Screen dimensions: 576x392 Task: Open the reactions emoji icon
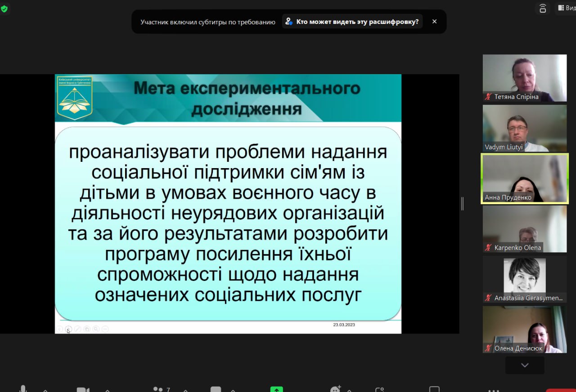pyautogui.click(x=335, y=389)
